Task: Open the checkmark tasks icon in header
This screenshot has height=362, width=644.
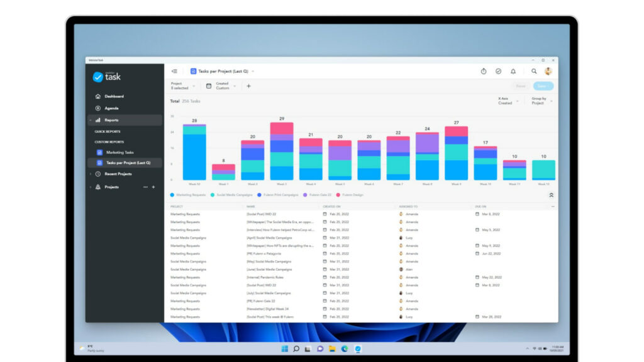Action: pos(498,72)
